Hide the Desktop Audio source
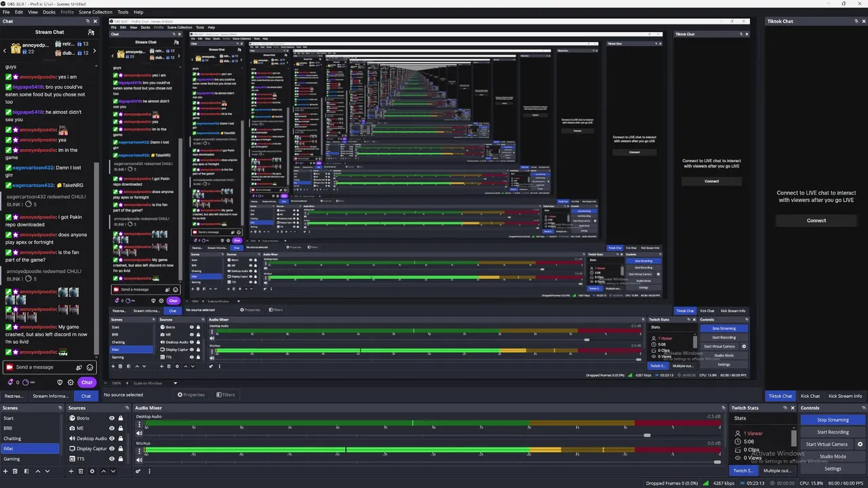This screenshot has width=868, height=488. click(x=112, y=439)
